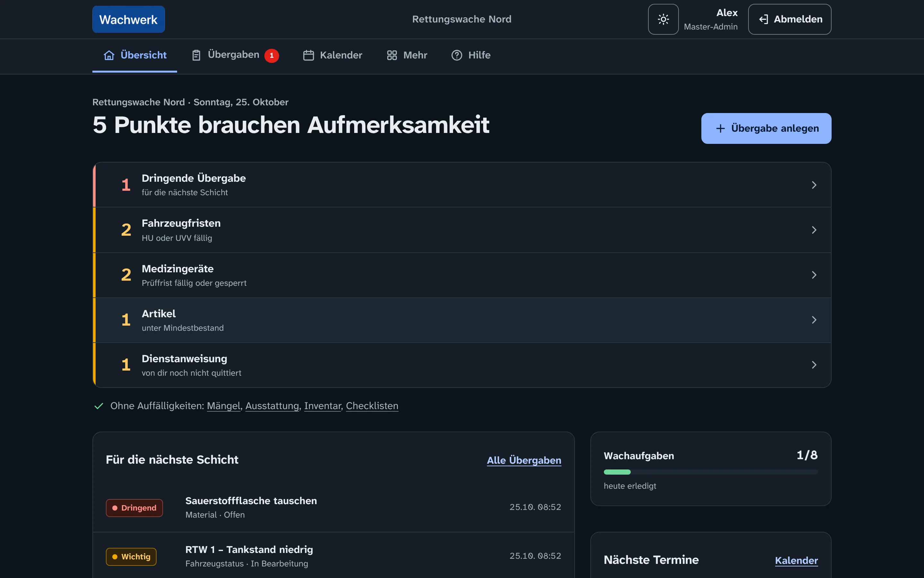Image resolution: width=924 pixels, height=578 pixels.
Task: Follow the Mängel link
Action: tap(223, 406)
